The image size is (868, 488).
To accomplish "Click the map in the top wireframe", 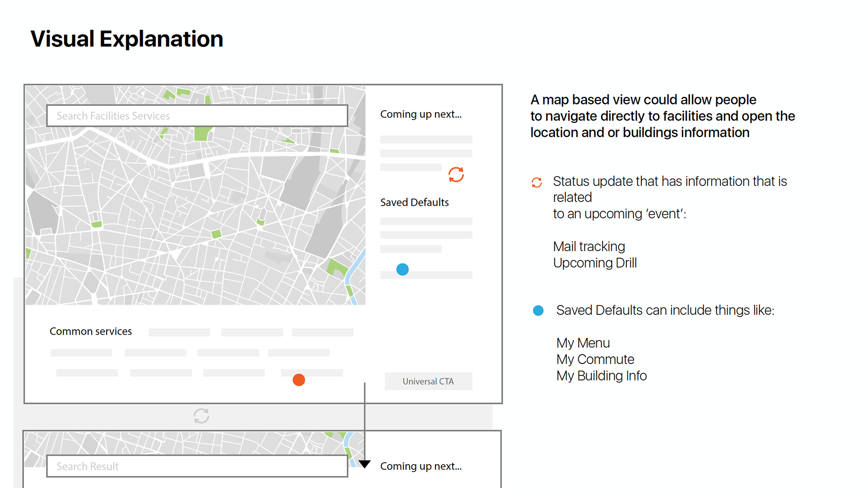I will (x=195, y=195).
